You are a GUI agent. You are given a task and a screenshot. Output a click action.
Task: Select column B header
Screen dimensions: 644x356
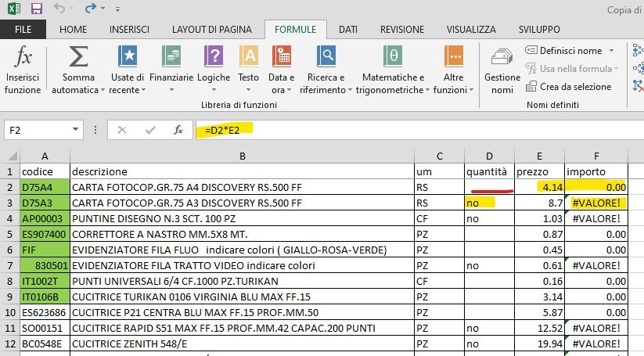tap(243, 156)
